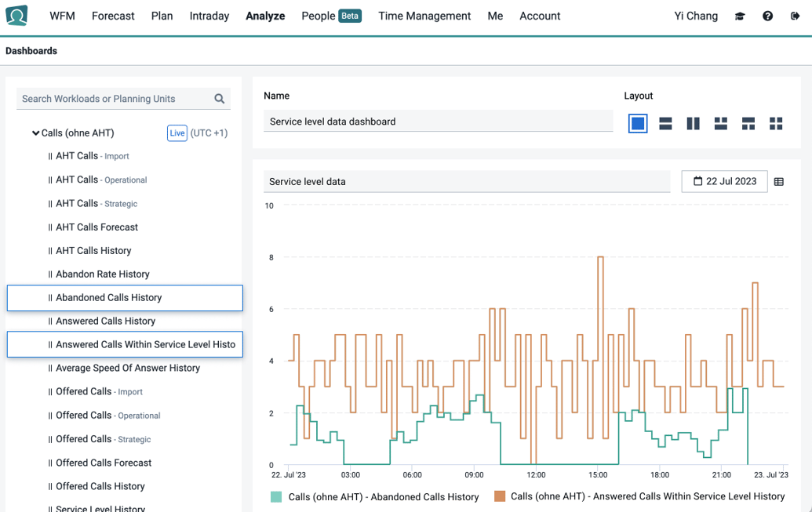The height and width of the screenshot is (512, 812).
Task: Click handle icon of AHT Calls Import
Action: (50, 156)
